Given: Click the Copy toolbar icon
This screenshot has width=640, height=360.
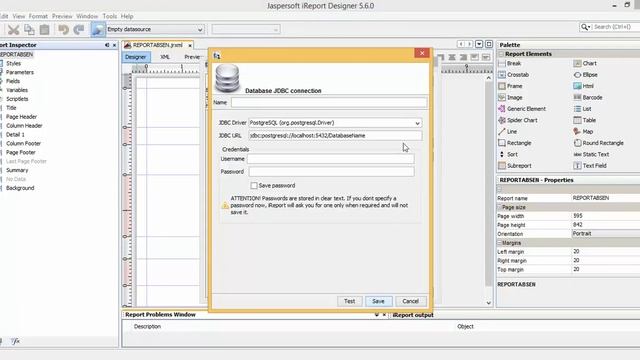Looking at the screenshot, I should point(29,29).
